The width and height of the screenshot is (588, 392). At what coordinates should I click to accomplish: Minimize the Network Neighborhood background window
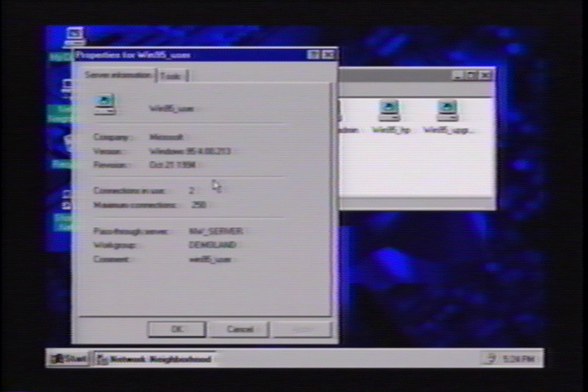click(x=457, y=75)
